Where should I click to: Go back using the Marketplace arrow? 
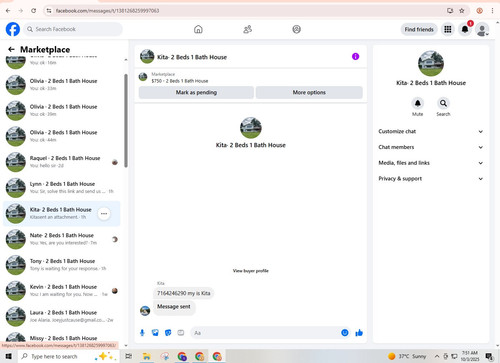point(11,49)
